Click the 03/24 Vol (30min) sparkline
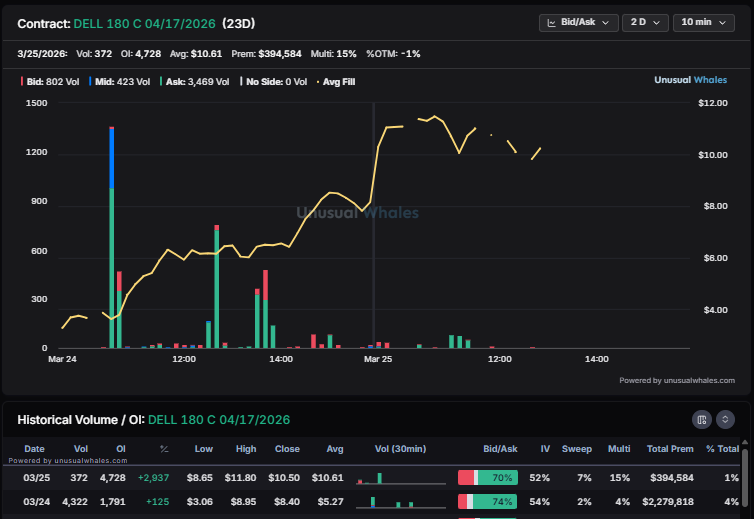Screen dimensions: 754x519 pyautogui.click(x=401, y=502)
